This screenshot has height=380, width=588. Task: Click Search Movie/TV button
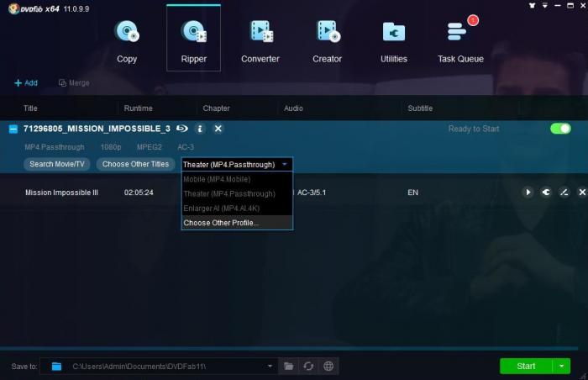tap(57, 164)
